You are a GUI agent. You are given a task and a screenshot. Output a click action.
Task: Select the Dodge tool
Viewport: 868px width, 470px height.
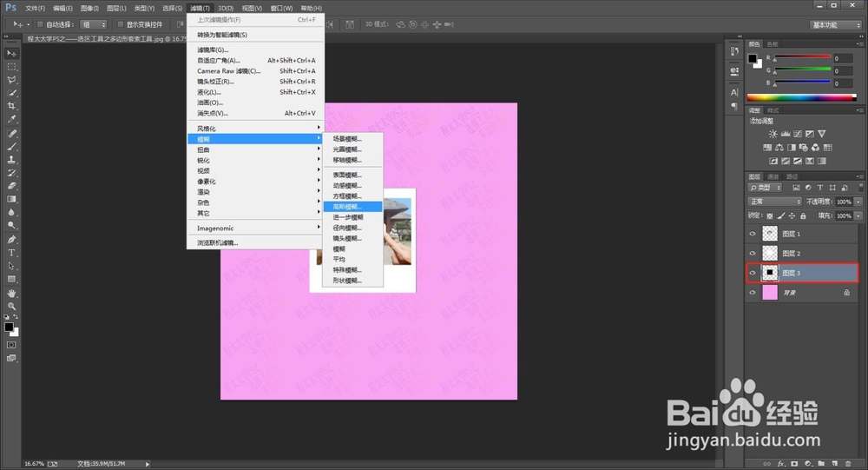(11, 226)
